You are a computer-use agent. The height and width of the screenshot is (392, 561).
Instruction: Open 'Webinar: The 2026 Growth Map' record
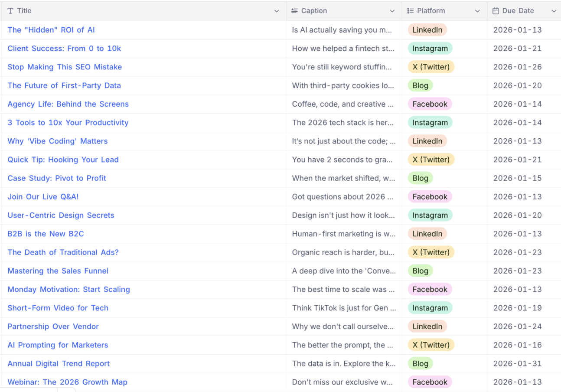coord(67,382)
